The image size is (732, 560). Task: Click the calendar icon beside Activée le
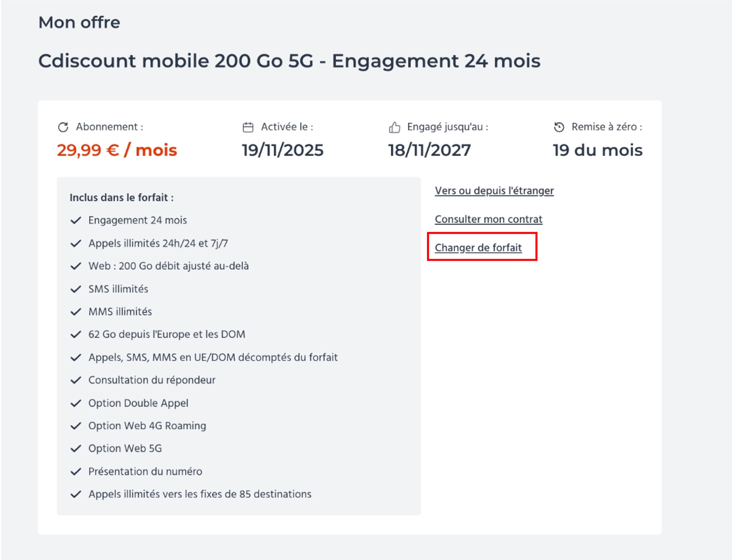coord(248,127)
